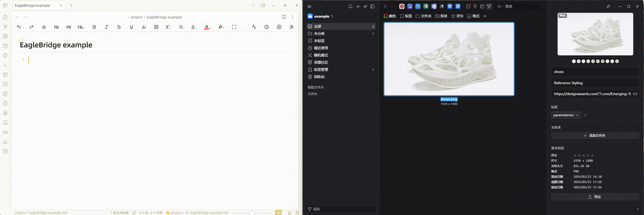Viewport: 644px width, 215px height.
Task: Click the project breadcrumb link
Action: point(137,17)
